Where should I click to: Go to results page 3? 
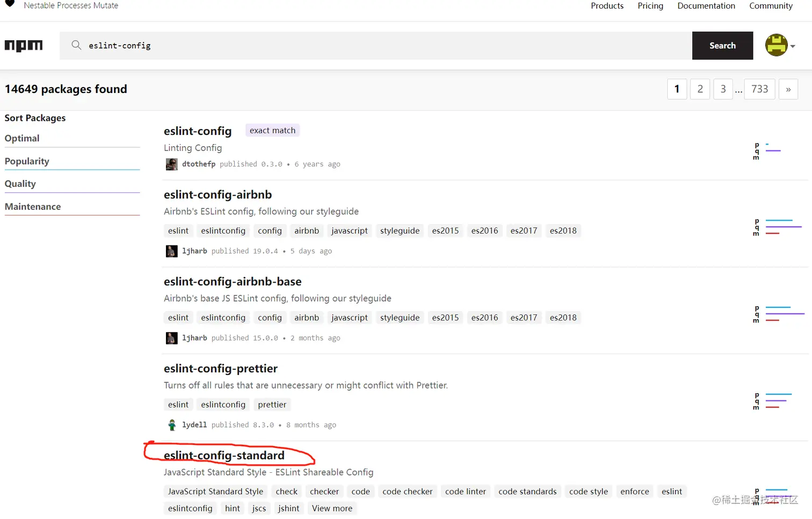click(x=723, y=89)
